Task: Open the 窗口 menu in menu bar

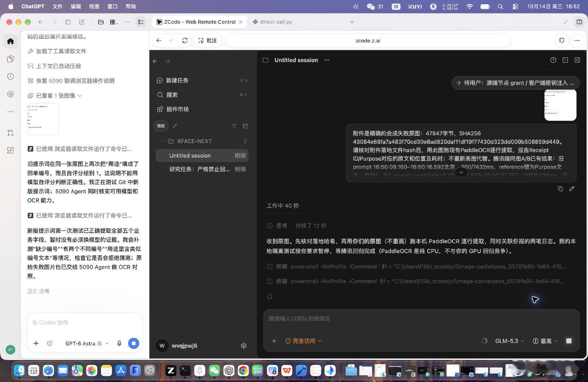Action: [113, 6]
